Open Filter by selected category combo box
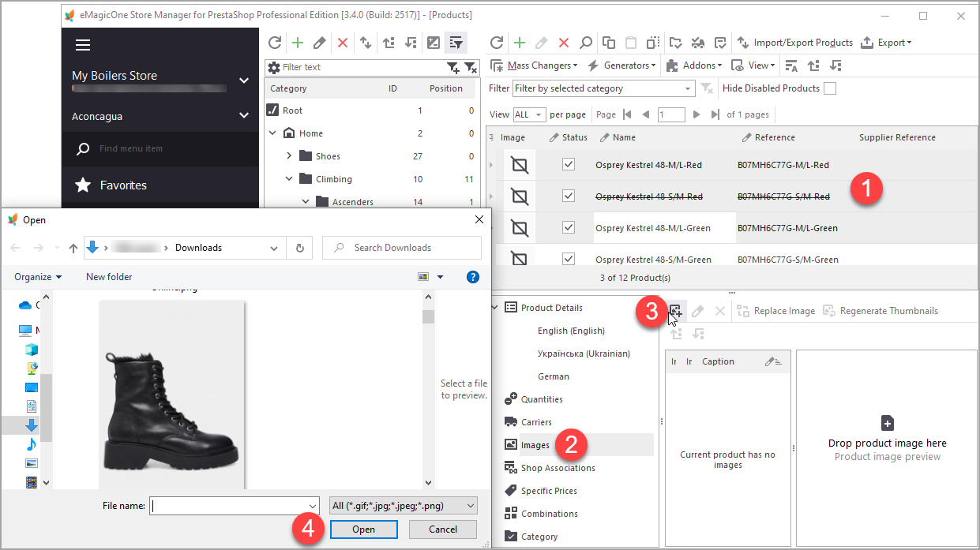980x550 pixels. pos(603,88)
